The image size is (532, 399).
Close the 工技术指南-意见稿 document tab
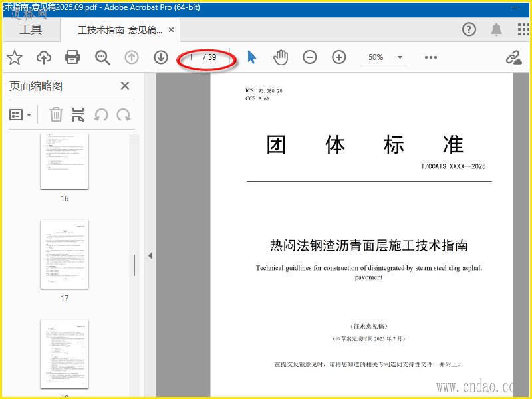coord(172,30)
